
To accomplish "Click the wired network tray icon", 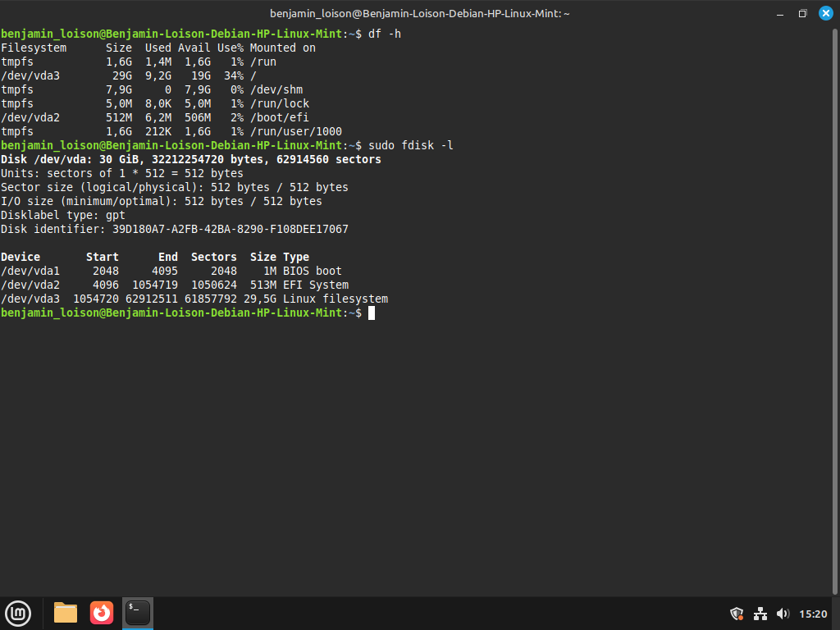I will 760,614.
